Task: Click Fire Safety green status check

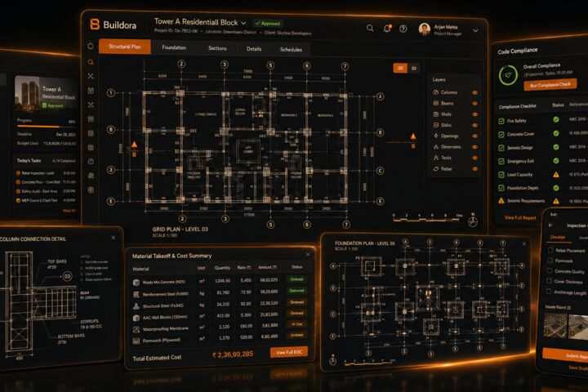Action: tap(556, 120)
